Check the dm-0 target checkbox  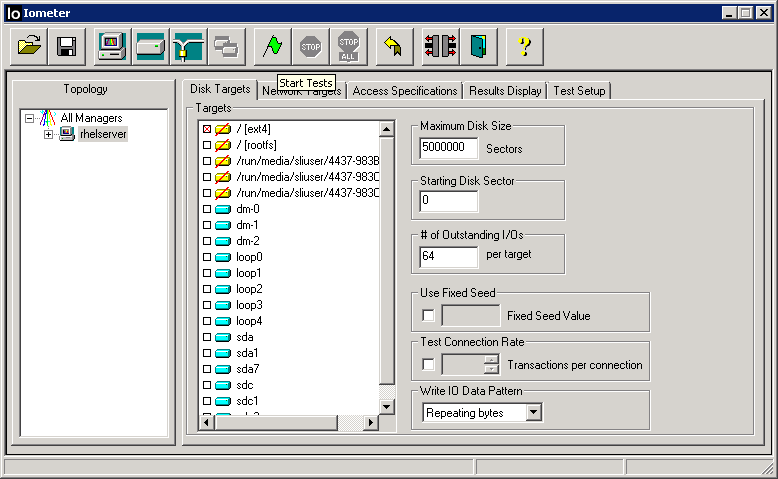[207, 209]
